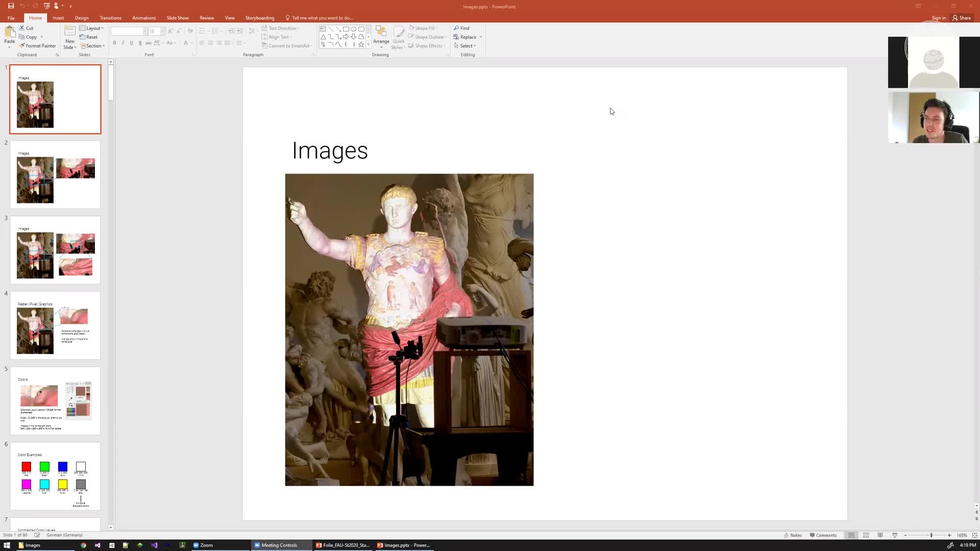This screenshot has height=551, width=980.
Task: Toggle underline formatting
Action: point(131,43)
